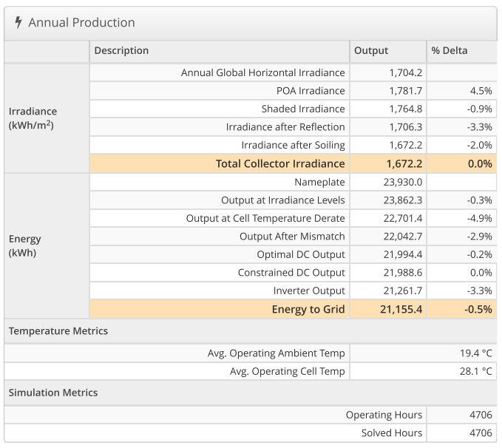Select the Annual Global Horizontal Irradiance row label
Screen dimensions: 502x448
(262, 72)
